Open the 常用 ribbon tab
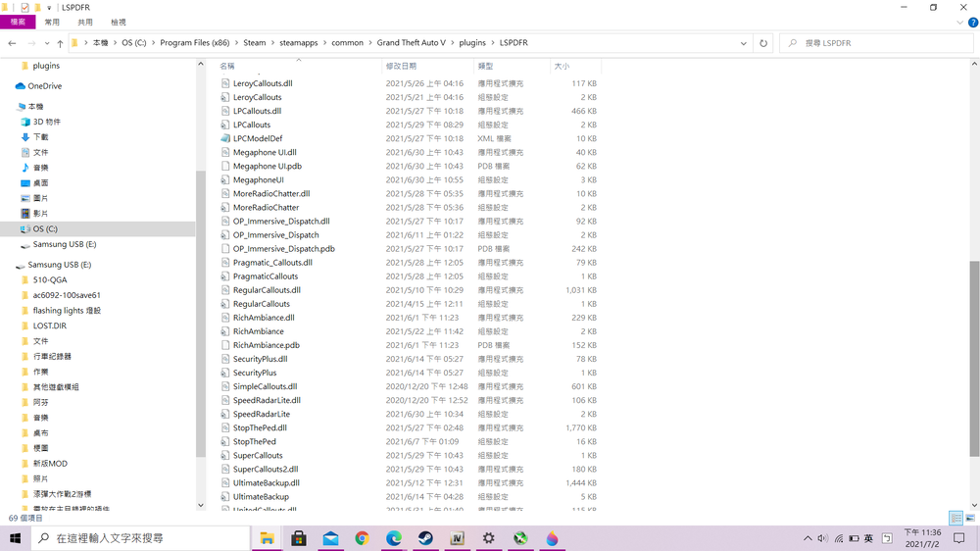The image size is (980, 551). [x=52, y=22]
